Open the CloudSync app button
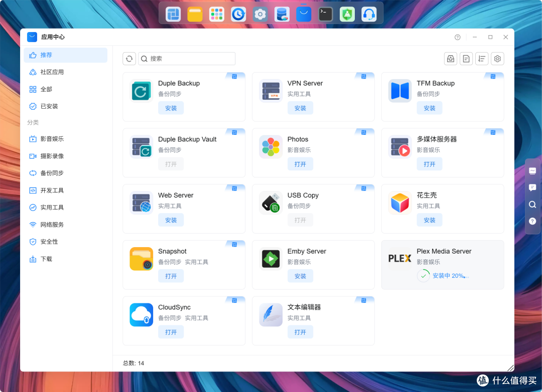This screenshot has height=392, width=542. (171, 332)
